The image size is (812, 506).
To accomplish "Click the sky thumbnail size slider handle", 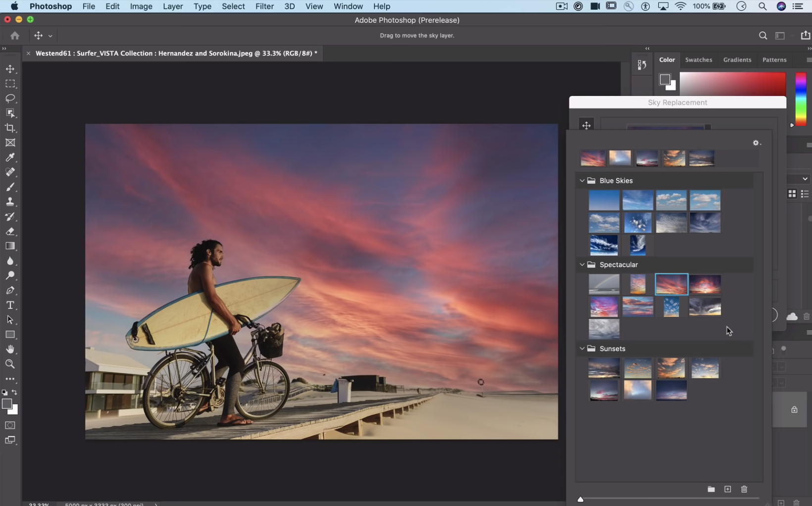I will (x=580, y=499).
